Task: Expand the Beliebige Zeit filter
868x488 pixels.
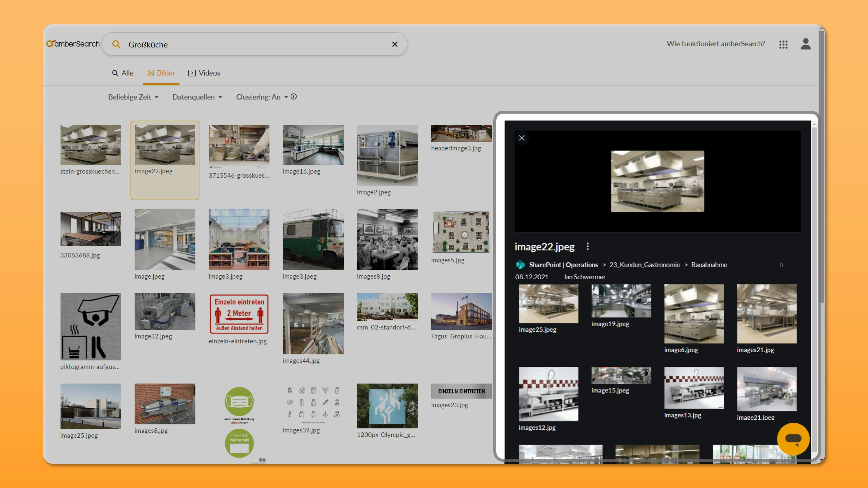Action: pyautogui.click(x=133, y=97)
